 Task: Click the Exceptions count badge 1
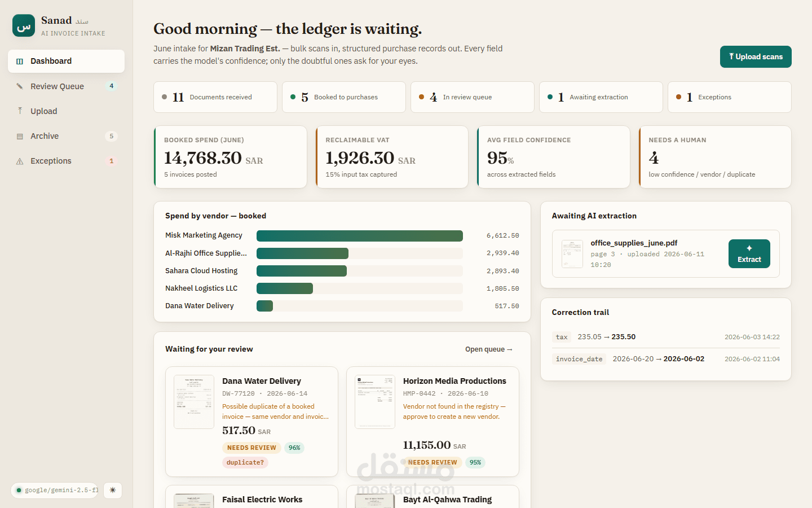(112, 161)
